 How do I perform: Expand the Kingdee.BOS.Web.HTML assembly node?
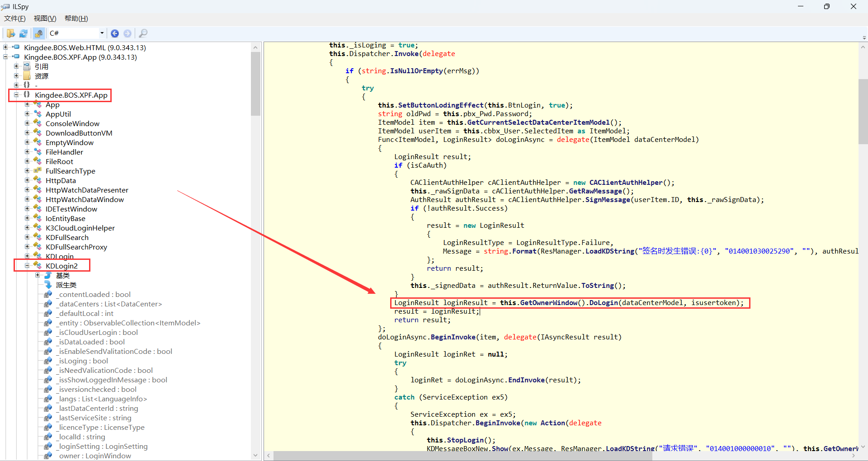click(5, 47)
